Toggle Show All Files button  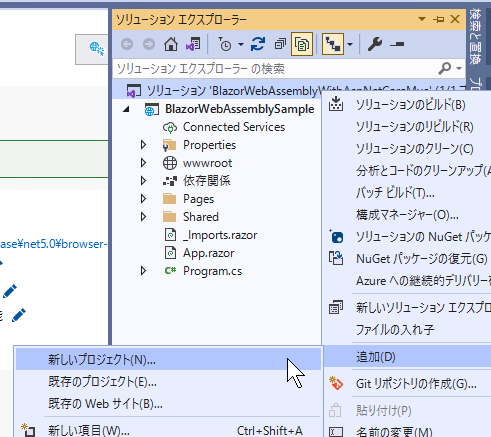[x=302, y=44]
